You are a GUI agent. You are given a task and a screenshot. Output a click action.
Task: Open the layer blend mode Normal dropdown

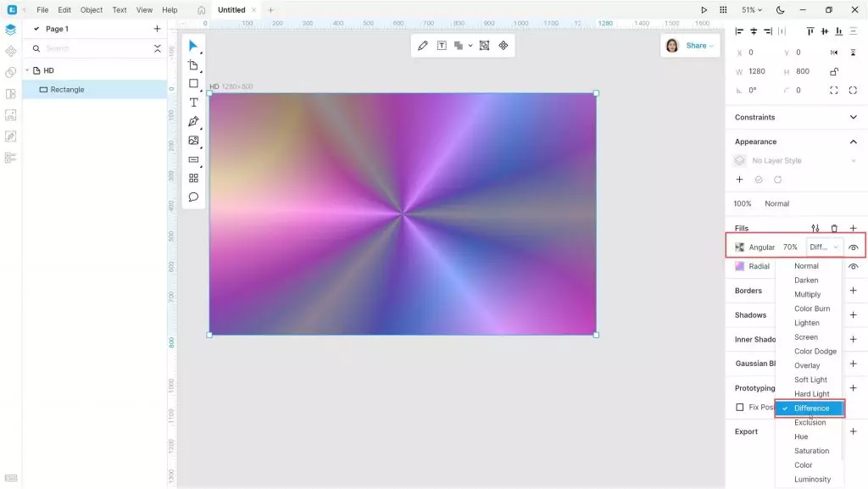776,203
